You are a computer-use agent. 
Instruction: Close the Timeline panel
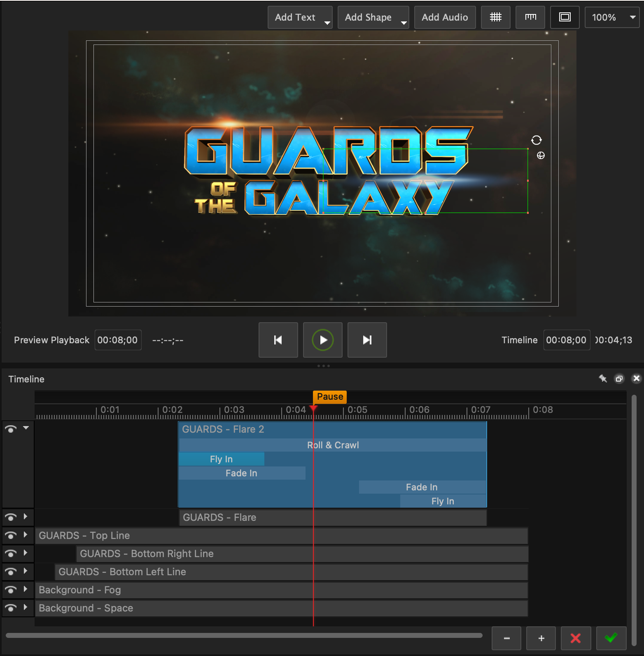pos(636,379)
